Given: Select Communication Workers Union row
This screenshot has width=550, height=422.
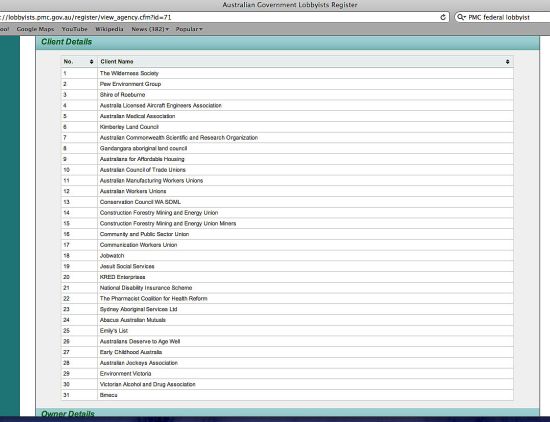Looking at the screenshot, I should point(287,245).
